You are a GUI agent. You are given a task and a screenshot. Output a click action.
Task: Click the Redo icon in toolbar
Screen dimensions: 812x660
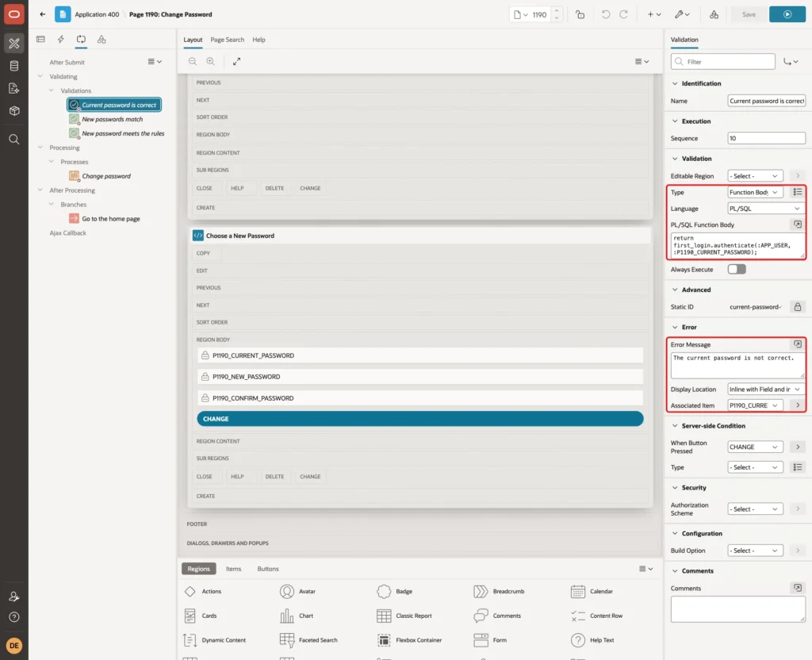[x=623, y=14]
